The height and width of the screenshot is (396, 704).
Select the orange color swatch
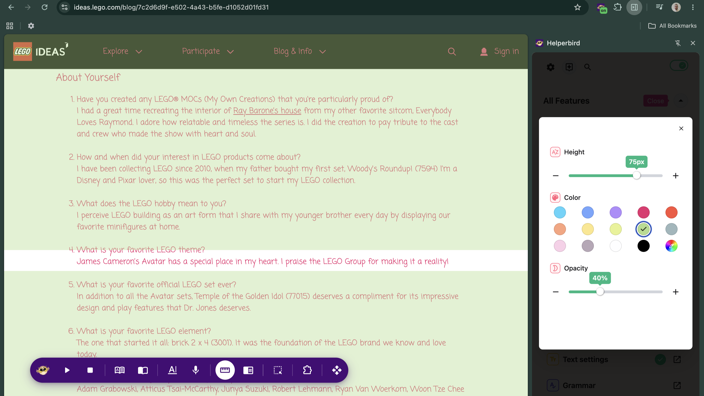point(559,229)
